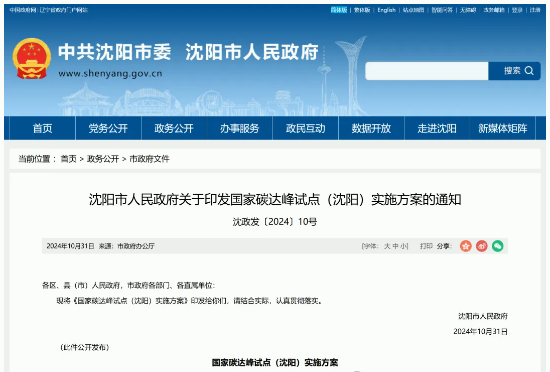Open 党务公开 navigation tab
550x372 pixels.
coord(108,128)
